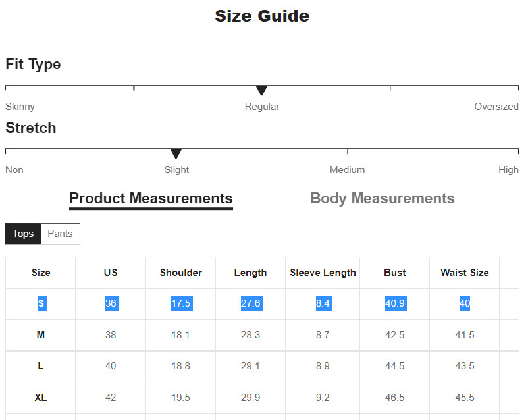Image resolution: width=528 pixels, height=420 pixels.
Task: Click the Bust value 42.5 for size M
Action: coord(395,335)
